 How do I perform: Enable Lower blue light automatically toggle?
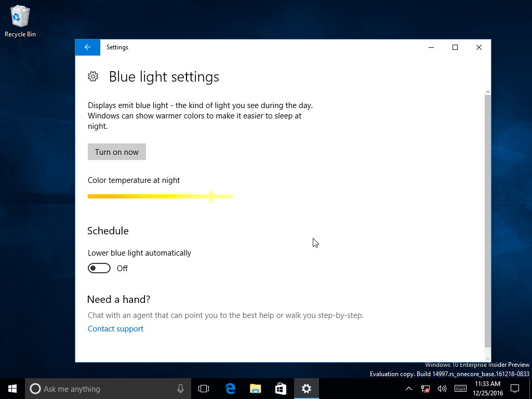click(x=99, y=268)
